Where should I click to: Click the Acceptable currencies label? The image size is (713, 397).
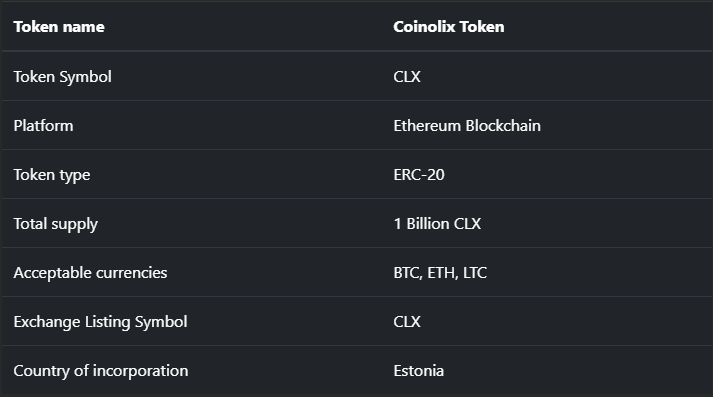point(90,273)
